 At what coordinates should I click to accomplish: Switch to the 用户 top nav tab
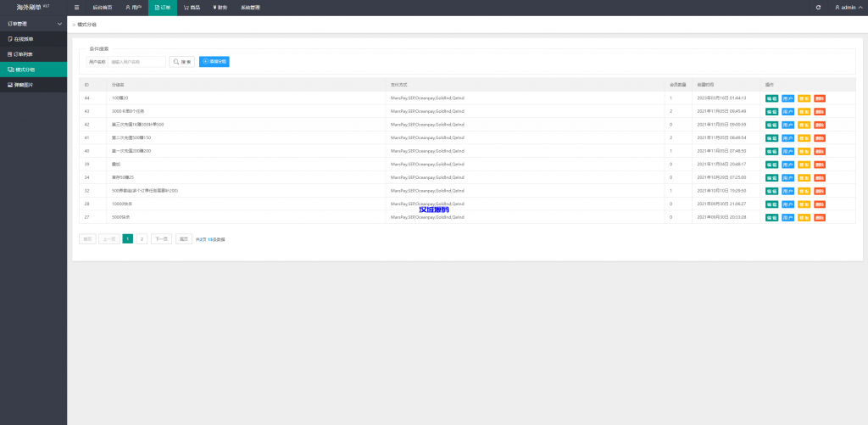point(133,7)
